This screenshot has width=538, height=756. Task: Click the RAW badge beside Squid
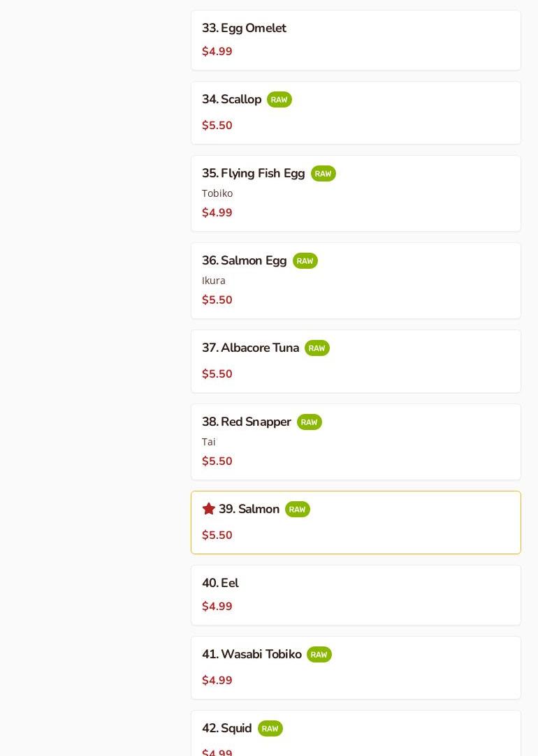point(270,729)
